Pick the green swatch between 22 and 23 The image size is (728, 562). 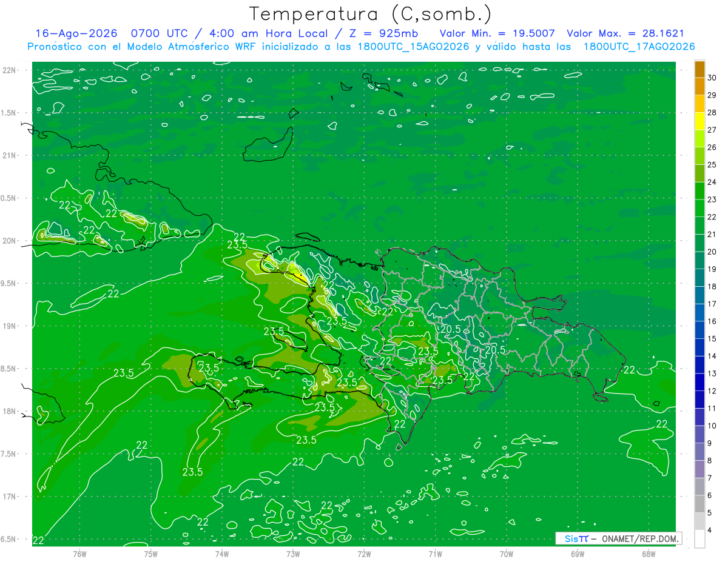click(x=699, y=209)
